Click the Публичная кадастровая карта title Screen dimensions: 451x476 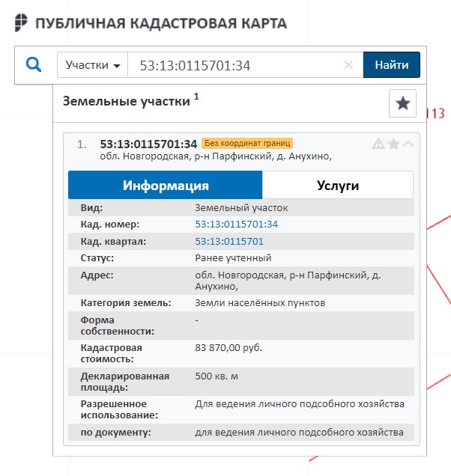(161, 24)
